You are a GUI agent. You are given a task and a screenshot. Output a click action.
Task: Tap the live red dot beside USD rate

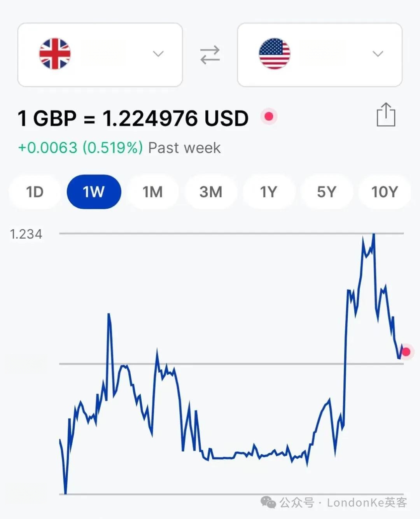[x=269, y=116]
